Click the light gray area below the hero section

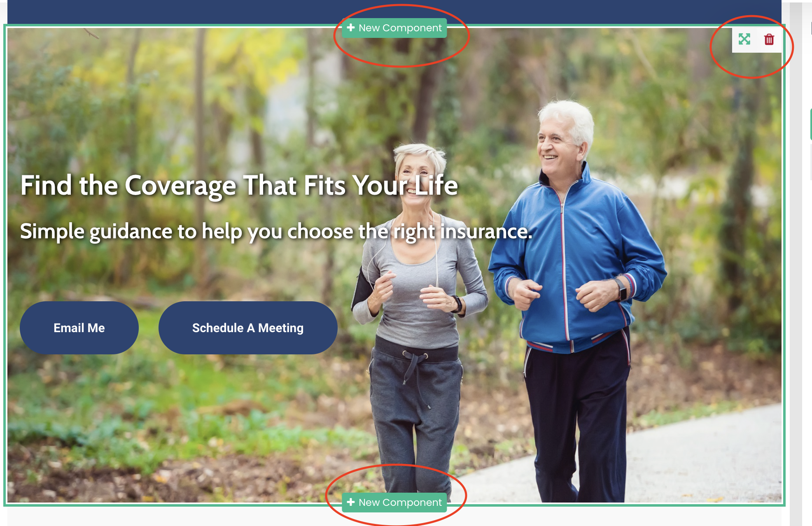coord(394,517)
